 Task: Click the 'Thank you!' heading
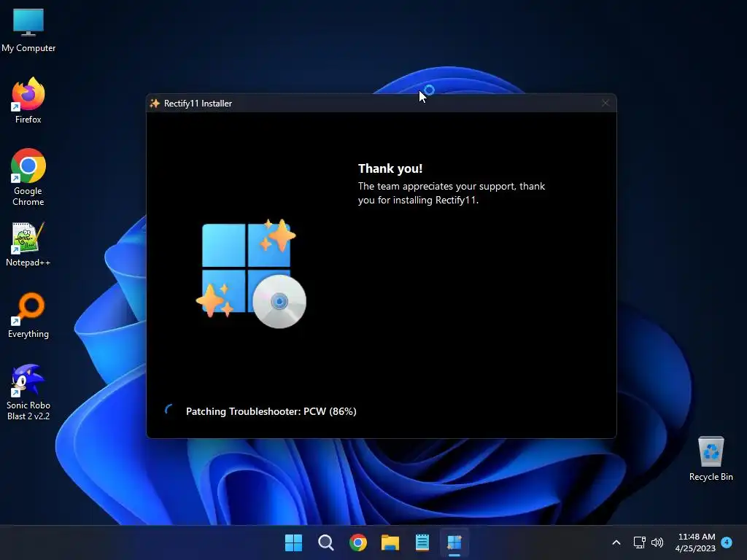click(390, 168)
